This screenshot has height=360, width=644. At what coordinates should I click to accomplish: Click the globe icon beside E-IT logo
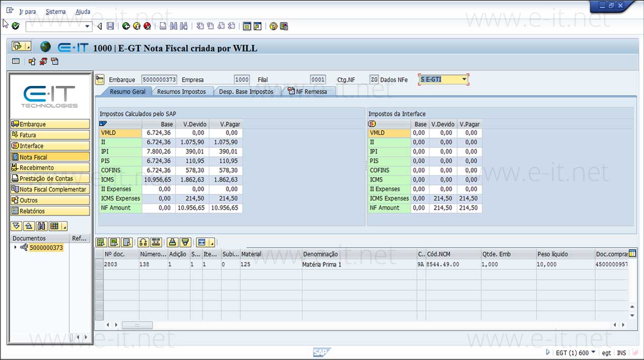pyautogui.click(x=46, y=47)
